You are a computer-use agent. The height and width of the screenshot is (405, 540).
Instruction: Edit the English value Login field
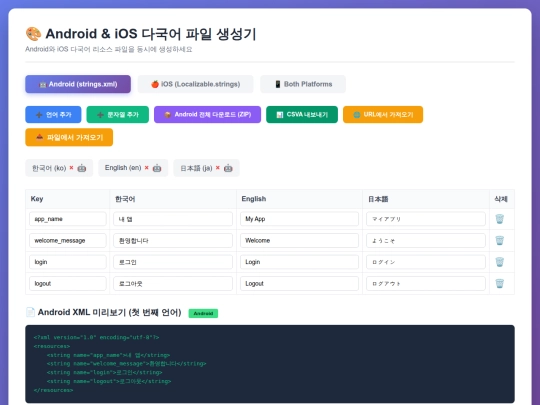tap(299, 262)
